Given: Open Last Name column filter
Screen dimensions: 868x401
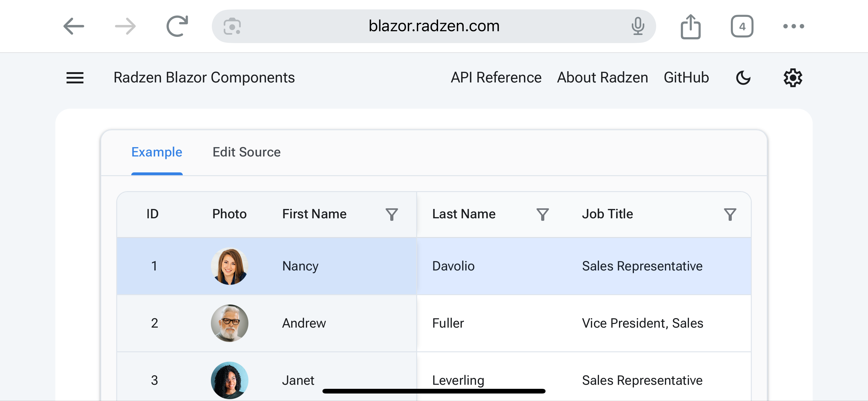Looking at the screenshot, I should 542,214.
